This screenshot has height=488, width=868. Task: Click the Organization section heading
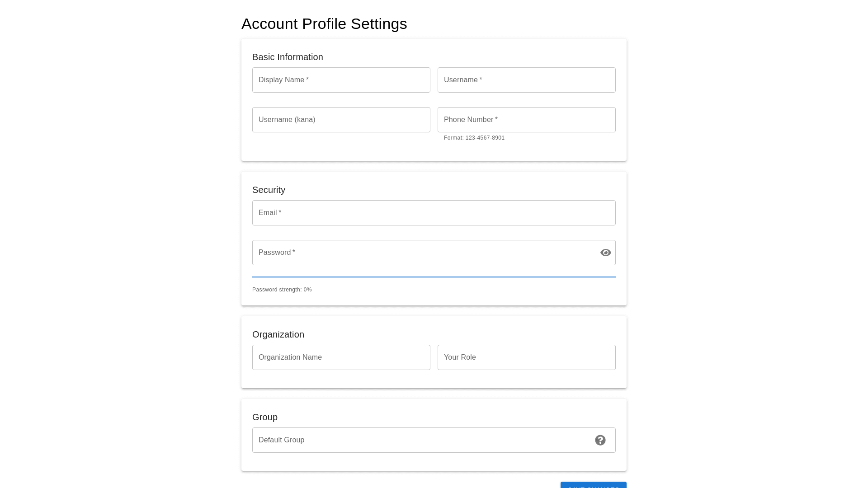pyautogui.click(x=278, y=334)
